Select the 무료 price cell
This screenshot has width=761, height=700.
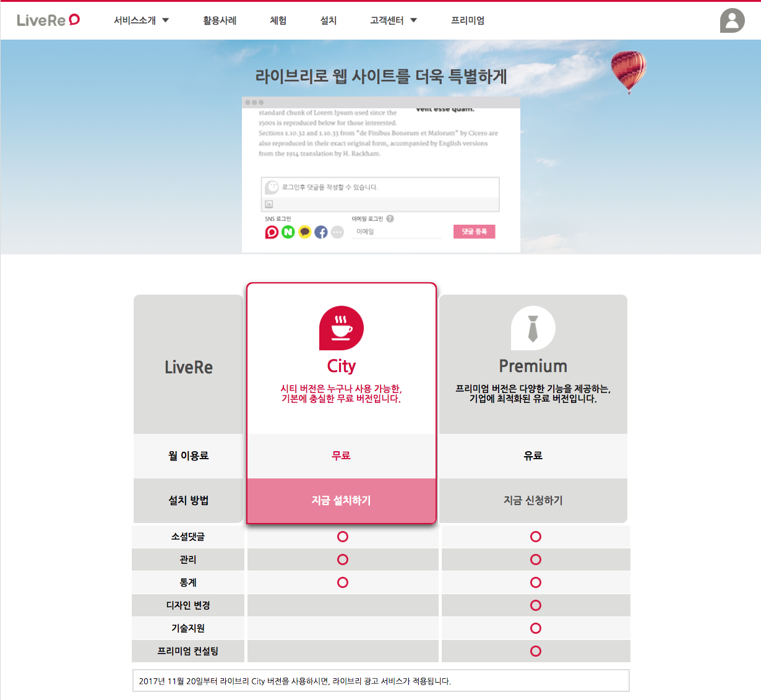pos(342,456)
